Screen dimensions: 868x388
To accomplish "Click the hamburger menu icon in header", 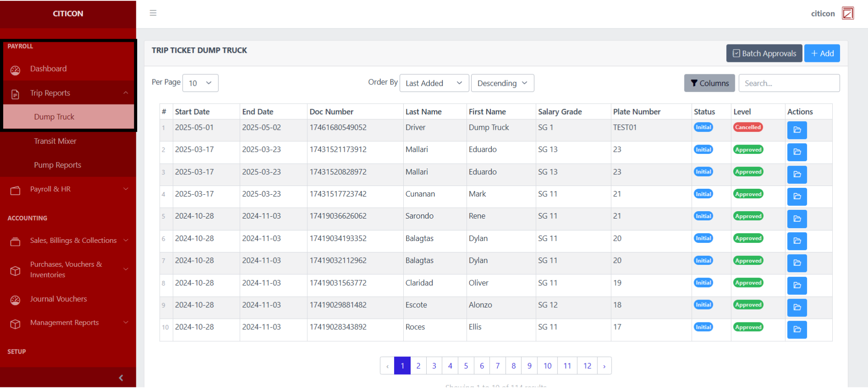I will point(153,13).
